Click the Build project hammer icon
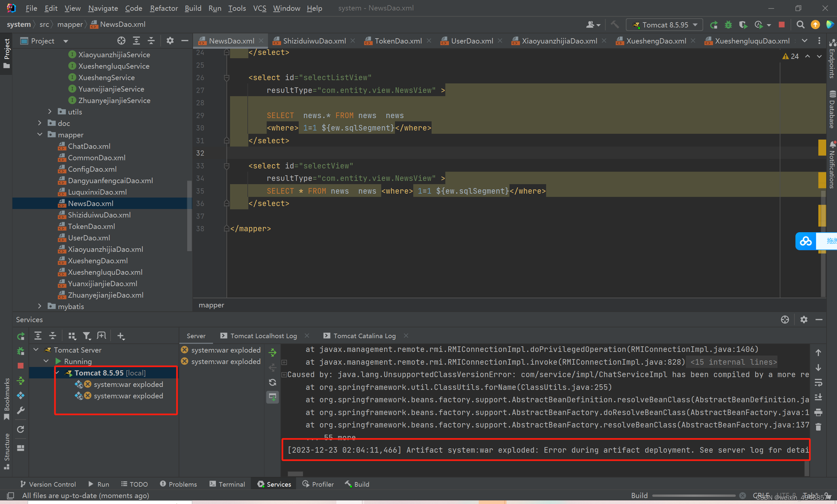 pyautogui.click(x=615, y=25)
